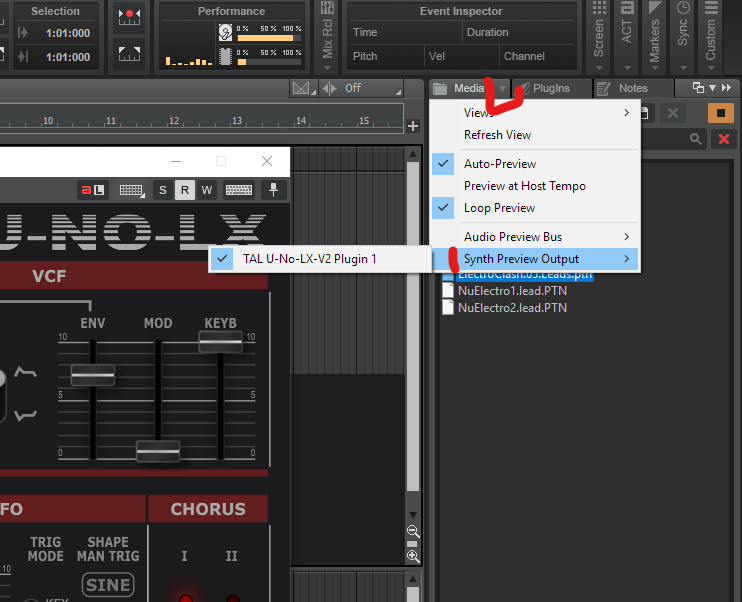Pin the plugin window with the pin icon
Viewport: 742px width, 602px height.
[274, 190]
